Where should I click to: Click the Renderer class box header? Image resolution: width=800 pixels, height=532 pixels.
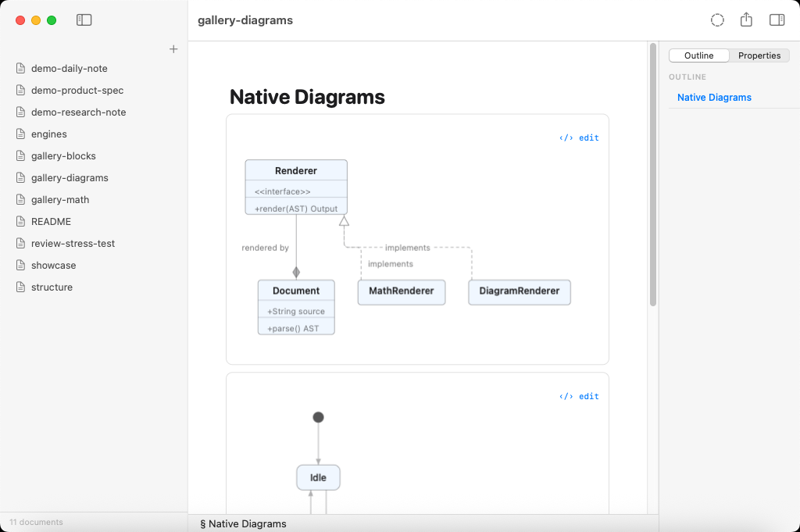[296, 170]
